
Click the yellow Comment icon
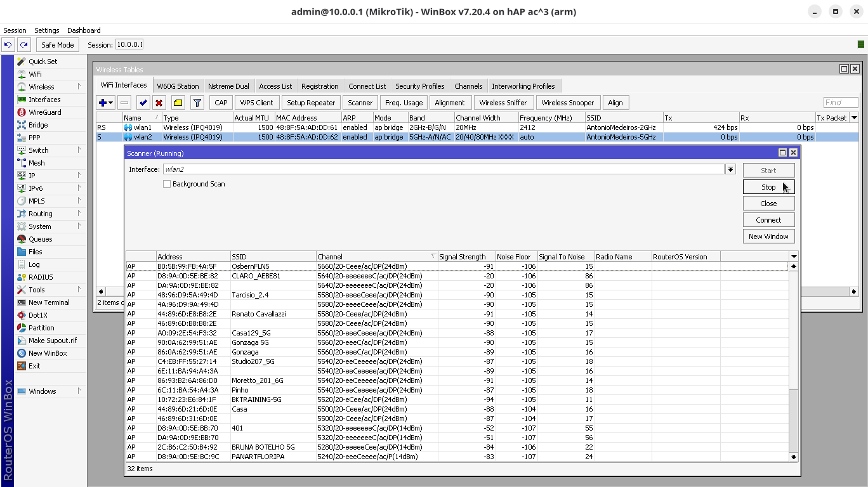pos(178,103)
